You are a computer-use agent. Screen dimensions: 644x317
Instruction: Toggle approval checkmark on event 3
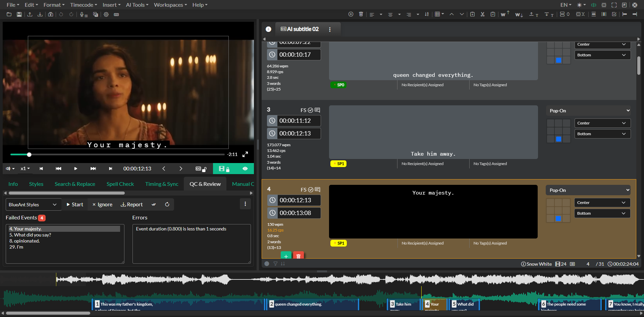pos(311,110)
